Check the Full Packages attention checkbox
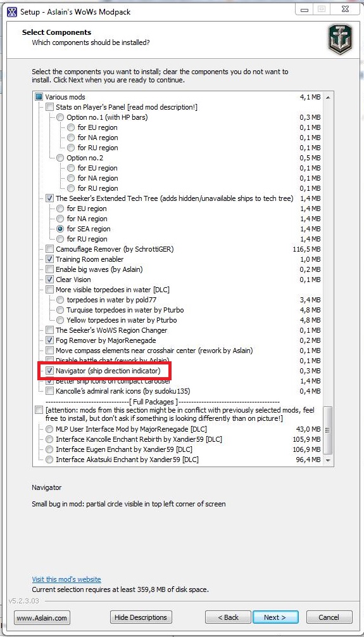364x637 pixels. click(39, 410)
